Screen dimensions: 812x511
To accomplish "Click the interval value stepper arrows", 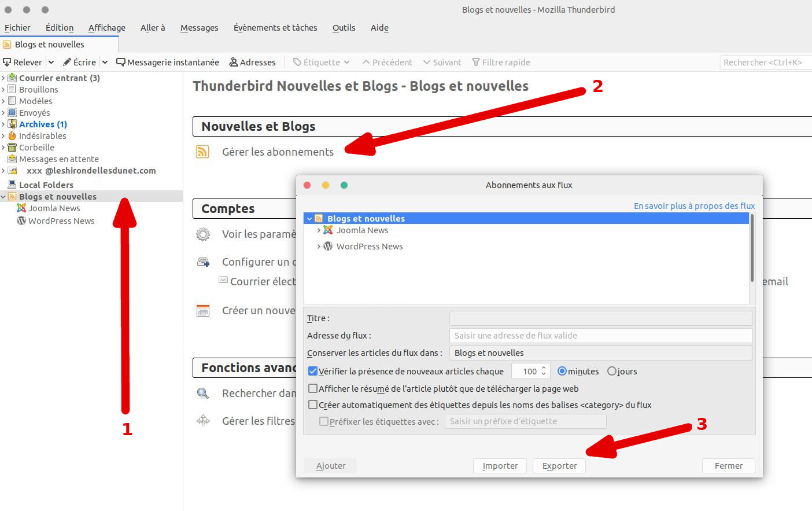I will click(544, 371).
